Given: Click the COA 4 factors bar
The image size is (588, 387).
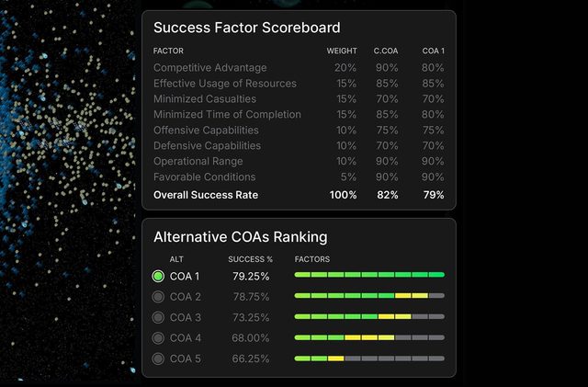Looking at the screenshot, I should (368, 337).
